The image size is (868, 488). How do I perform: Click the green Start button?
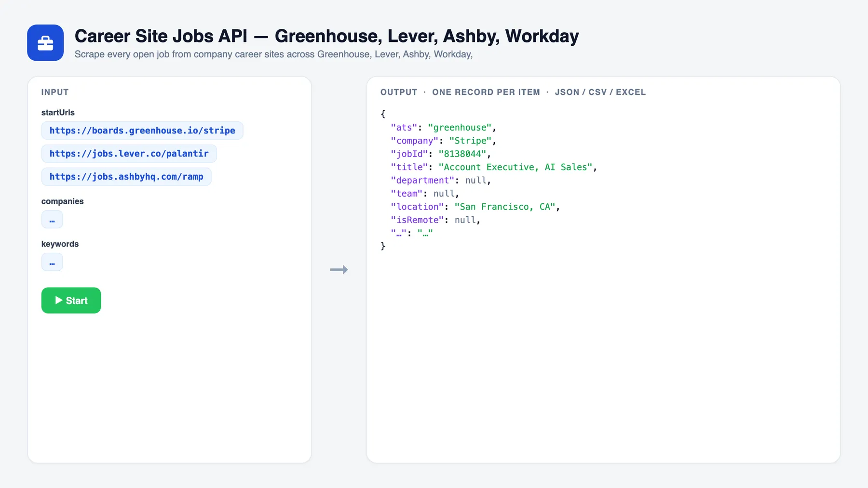point(71,301)
